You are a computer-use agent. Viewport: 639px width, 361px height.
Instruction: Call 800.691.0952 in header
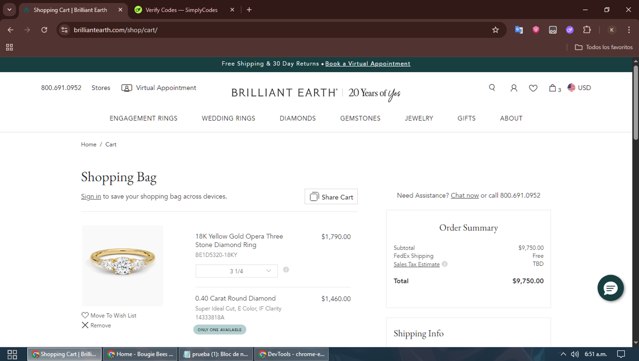(61, 88)
